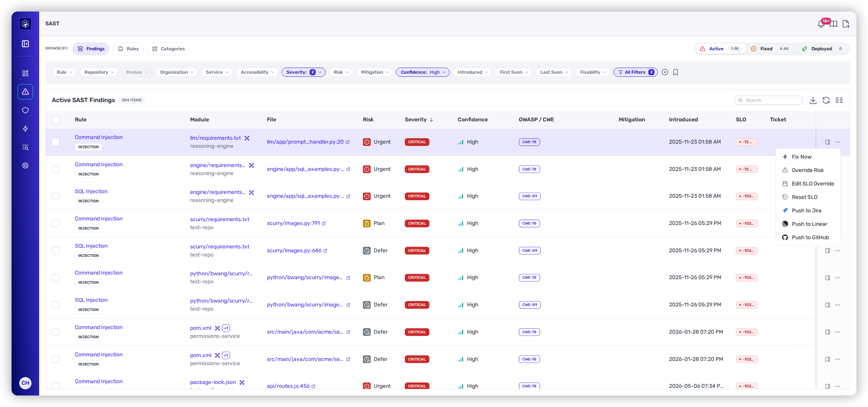
Task: Open the lightning bolt icon in sidebar
Action: 25,129
